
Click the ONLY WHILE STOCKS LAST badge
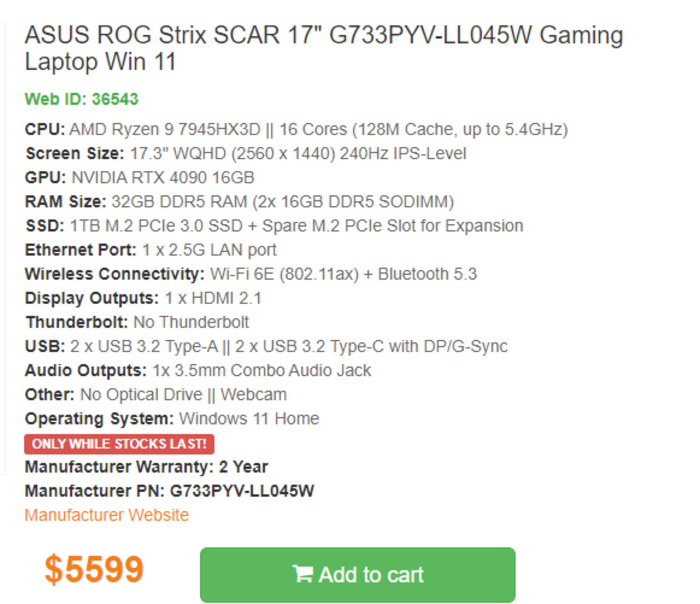119,444
